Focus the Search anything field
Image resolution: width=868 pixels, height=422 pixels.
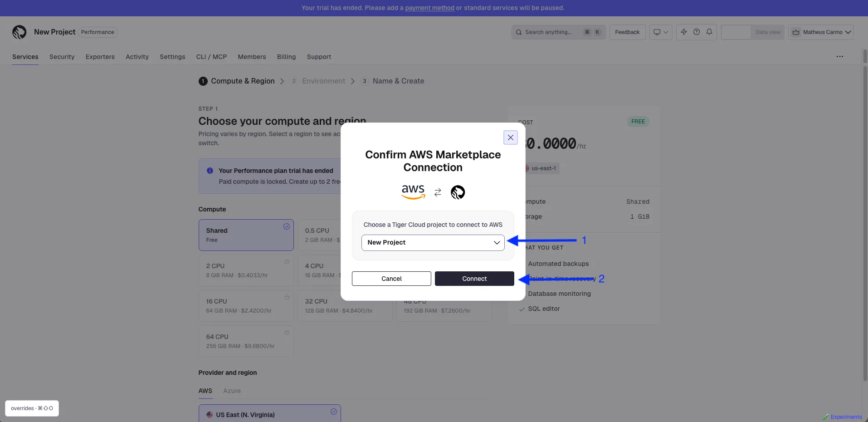(558, 32)
